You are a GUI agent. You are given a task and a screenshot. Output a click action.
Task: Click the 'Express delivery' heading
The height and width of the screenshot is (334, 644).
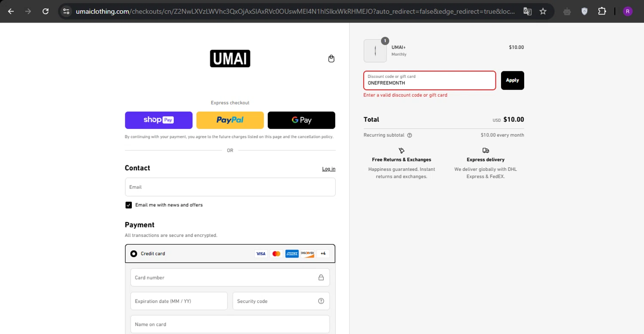(486, 160)
